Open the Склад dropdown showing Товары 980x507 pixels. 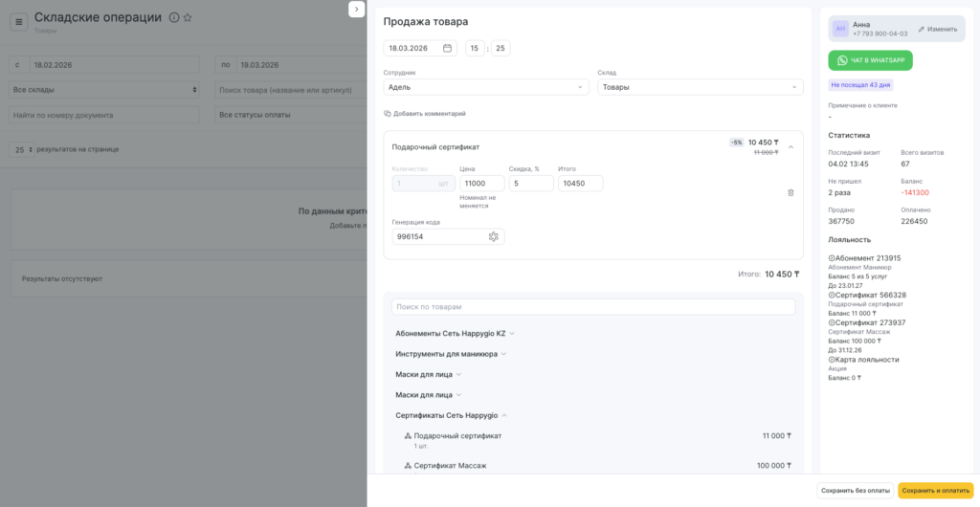[x=700, y=87]
